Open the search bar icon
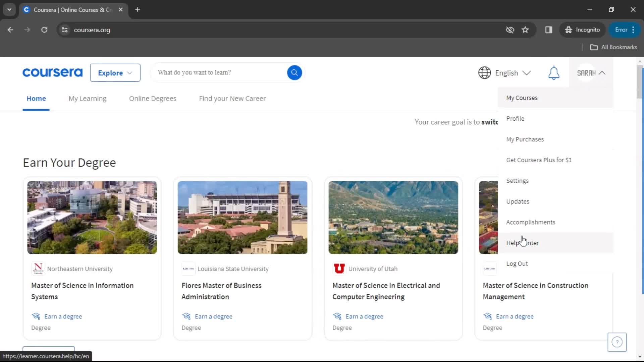Viewport: 644px width, 362px height. tap(294, 72)
